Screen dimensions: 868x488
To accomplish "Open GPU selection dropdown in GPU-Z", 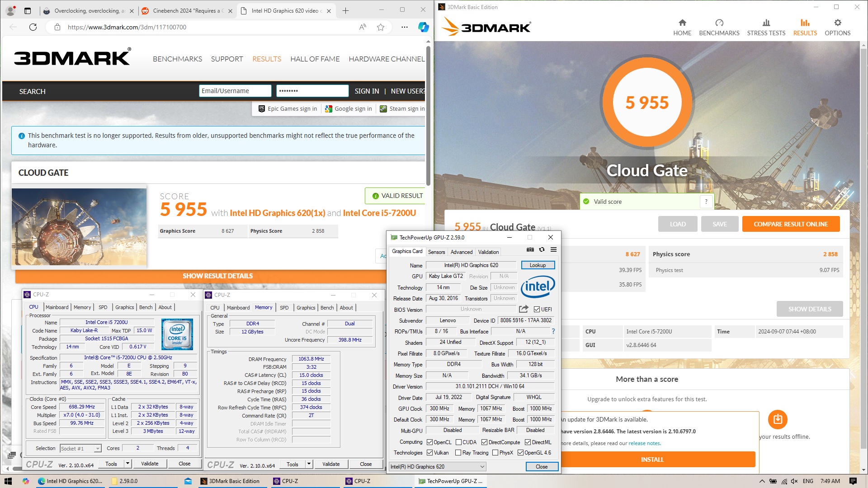I will coord(437,467).
